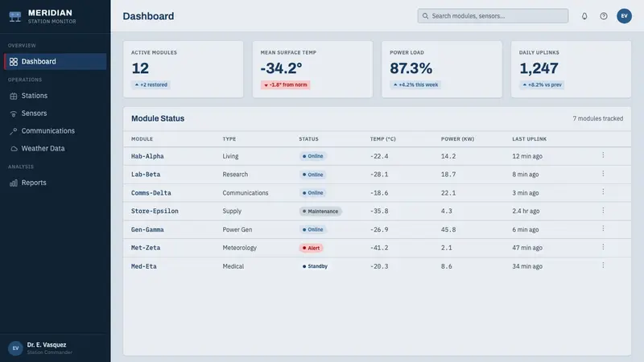Image resolution: width=644 pixels, height=362 pixels.
Task: Open row menu for Met-Zeta
Action: click(x=603, y=247)
